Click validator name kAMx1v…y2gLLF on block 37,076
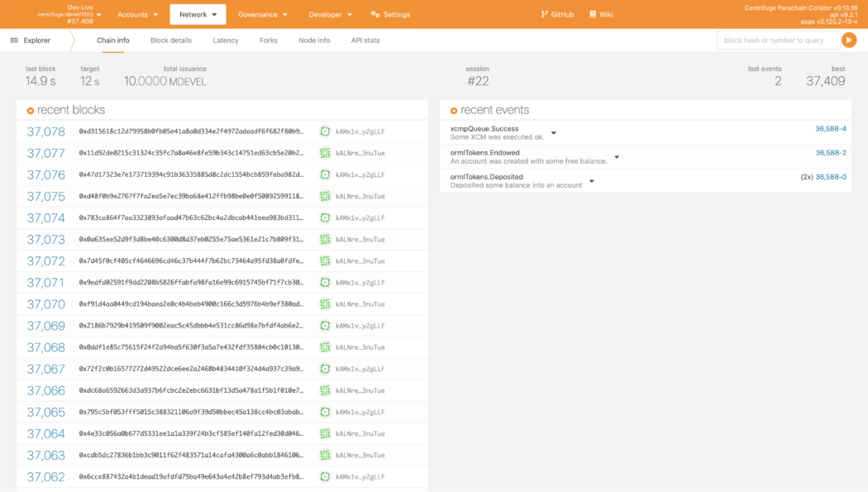The height and width of the screenshot is (492, 868). tap(360, 174)
